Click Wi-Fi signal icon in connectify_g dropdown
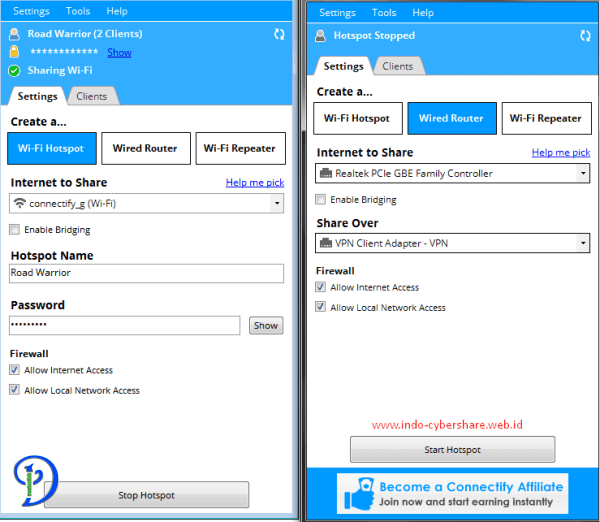This screenshot has width=600, height=522. [20, 203]
